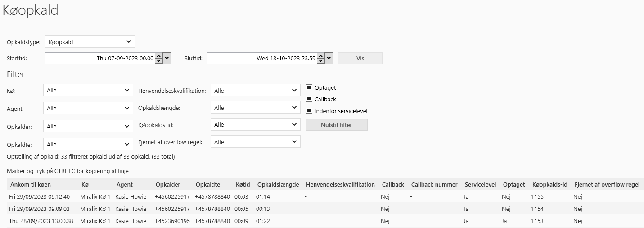644x228 pixels.
Task: Increase Sluttid with the up spinner arrow
Action: tap(320, 56)
